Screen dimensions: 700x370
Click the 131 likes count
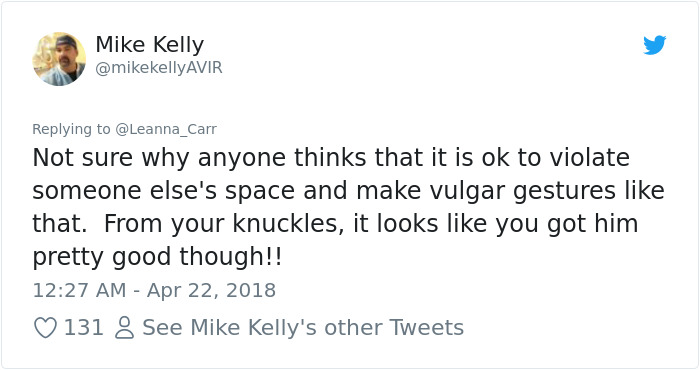pyautogui.click(x=83, y=327)
